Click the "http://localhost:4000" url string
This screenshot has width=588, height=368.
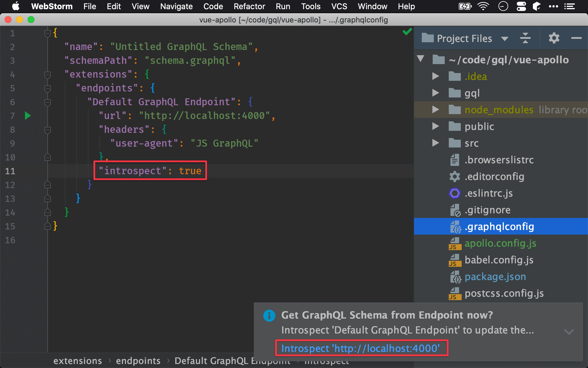click(204, 116)
